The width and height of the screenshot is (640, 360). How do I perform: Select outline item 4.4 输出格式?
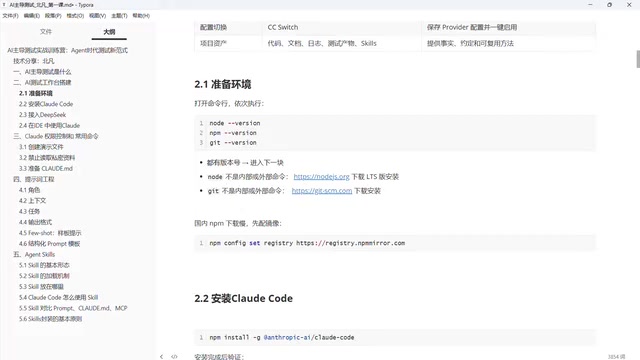pyautogui.click(x=35, y=222)
